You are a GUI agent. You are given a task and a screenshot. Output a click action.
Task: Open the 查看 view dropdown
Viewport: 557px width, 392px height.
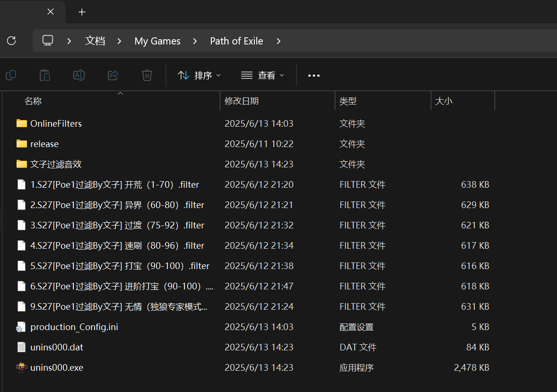click(x=262, y=75)
